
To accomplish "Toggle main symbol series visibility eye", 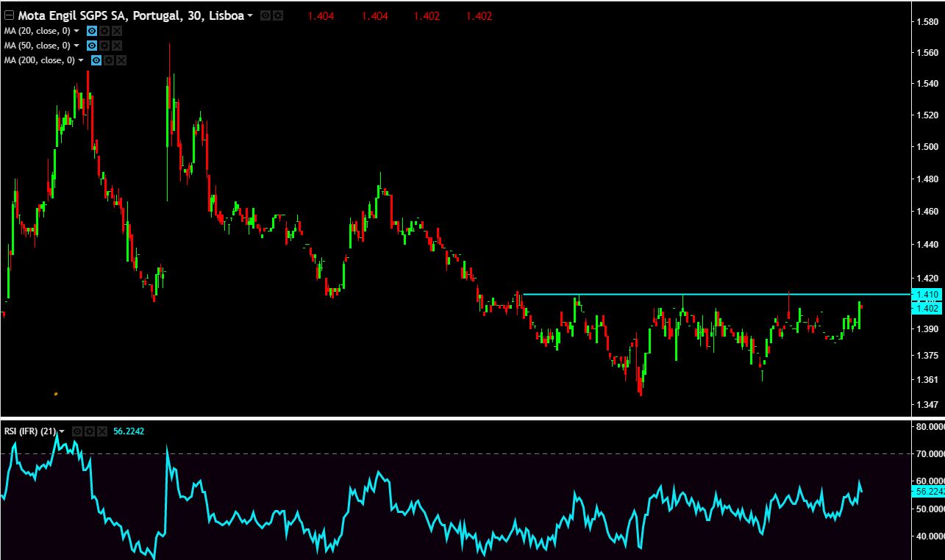I will 265,15.
